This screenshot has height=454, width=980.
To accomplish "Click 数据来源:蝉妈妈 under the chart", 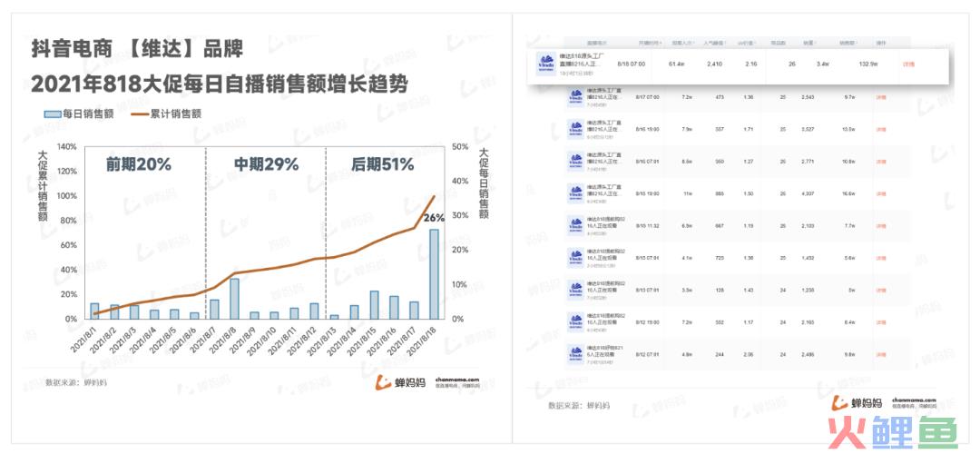I will tap(75, 382).
